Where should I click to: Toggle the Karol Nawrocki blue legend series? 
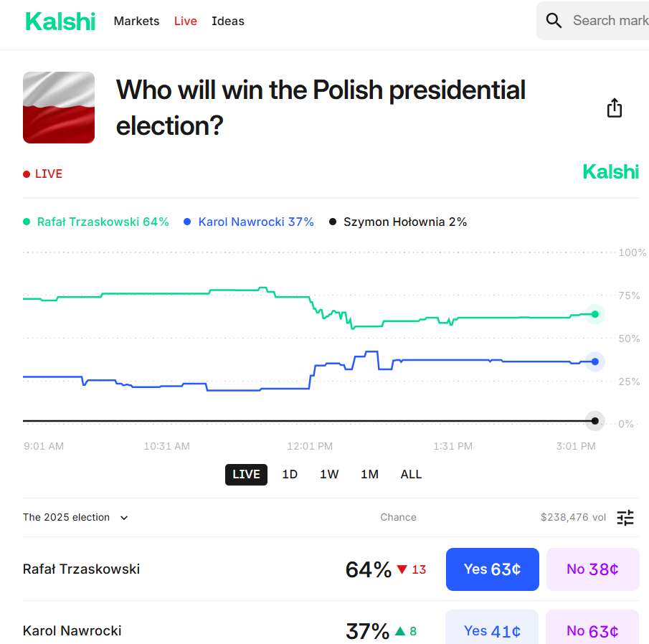249,222
